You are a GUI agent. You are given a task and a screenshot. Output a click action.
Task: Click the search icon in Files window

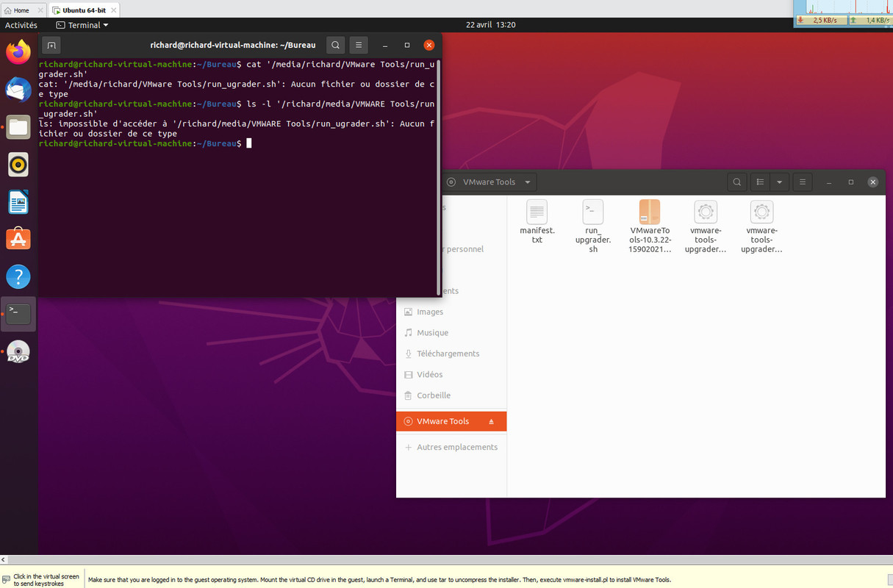tap(736, 182)
